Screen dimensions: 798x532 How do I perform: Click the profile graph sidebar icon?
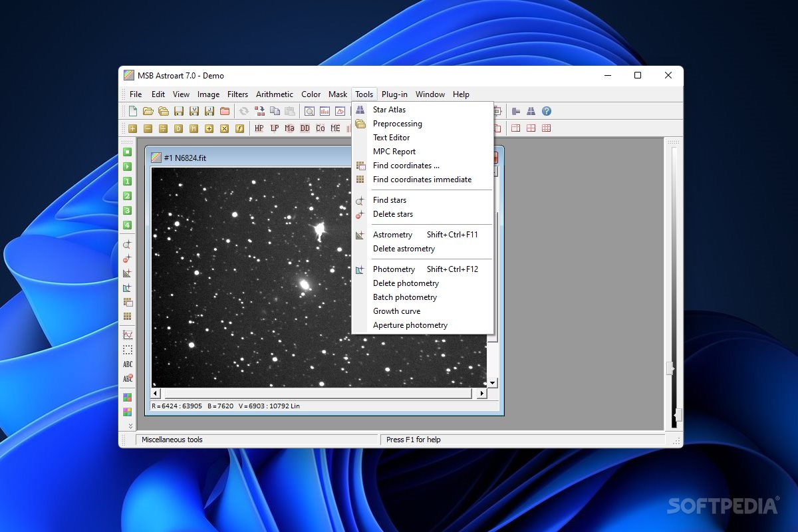[x=127, y=334]
